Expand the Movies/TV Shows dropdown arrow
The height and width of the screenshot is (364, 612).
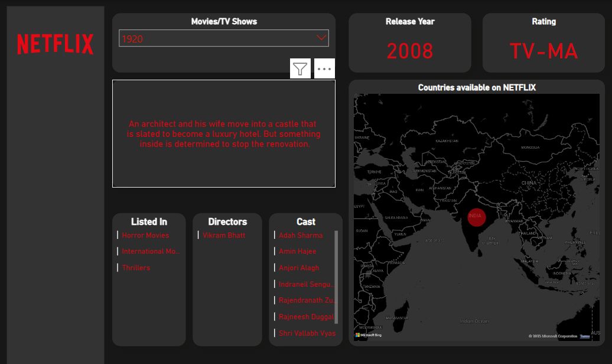[x=321, y=38]
